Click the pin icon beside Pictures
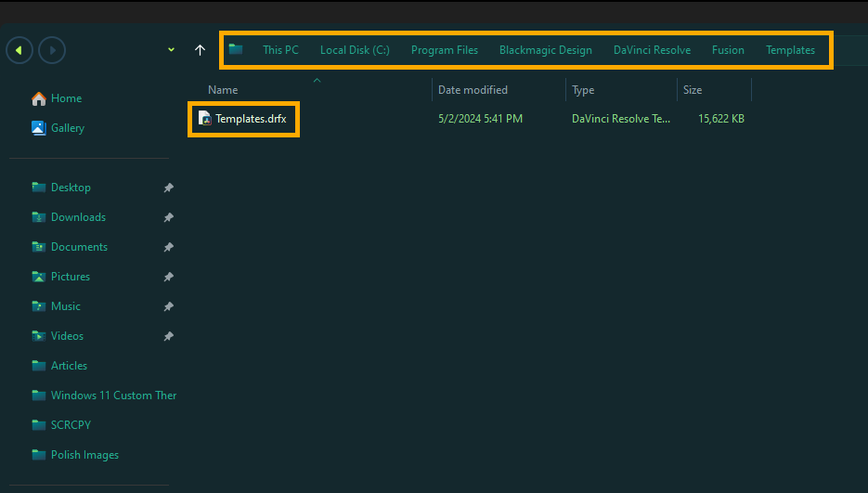Screen dimensions: 868x493 point(168,277)
